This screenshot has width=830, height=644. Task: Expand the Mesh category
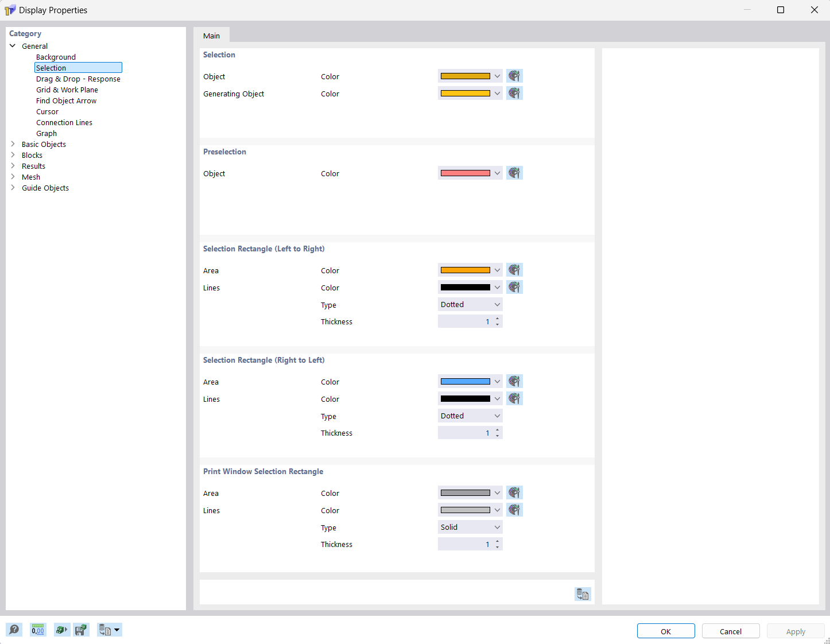coord(13,177)
